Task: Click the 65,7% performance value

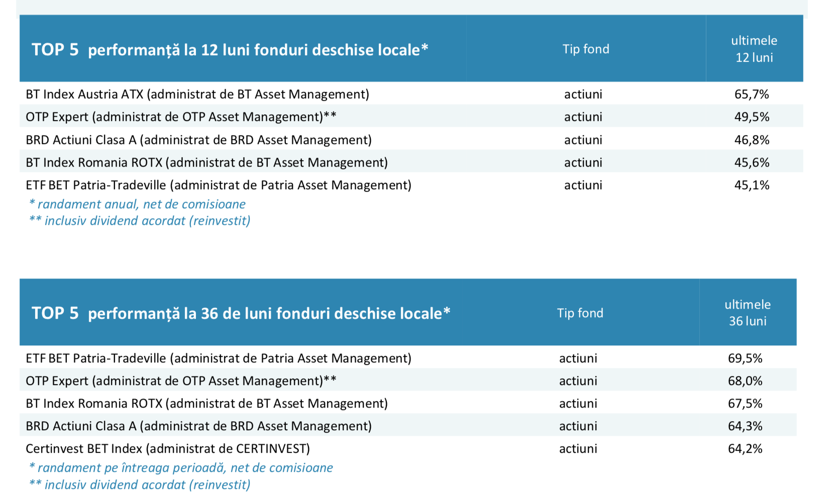Action: pos(752,94)
